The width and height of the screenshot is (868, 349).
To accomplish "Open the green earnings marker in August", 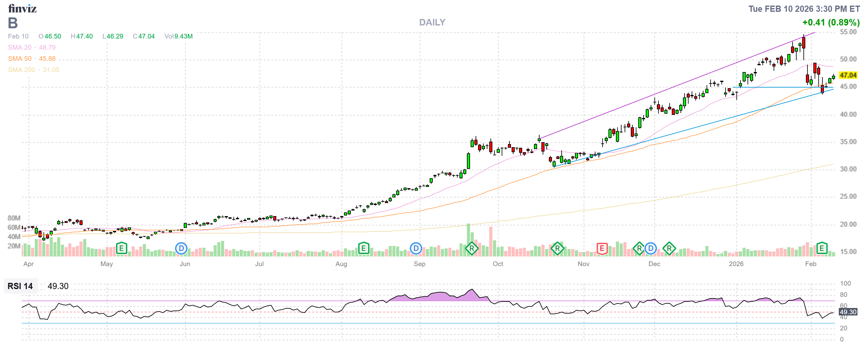I will [363, 249].
